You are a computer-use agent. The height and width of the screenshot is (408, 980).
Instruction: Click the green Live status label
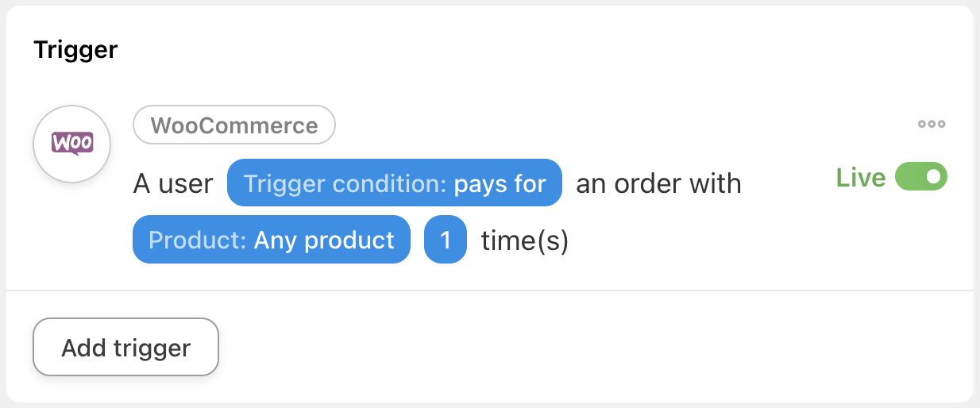click(861, 177)
